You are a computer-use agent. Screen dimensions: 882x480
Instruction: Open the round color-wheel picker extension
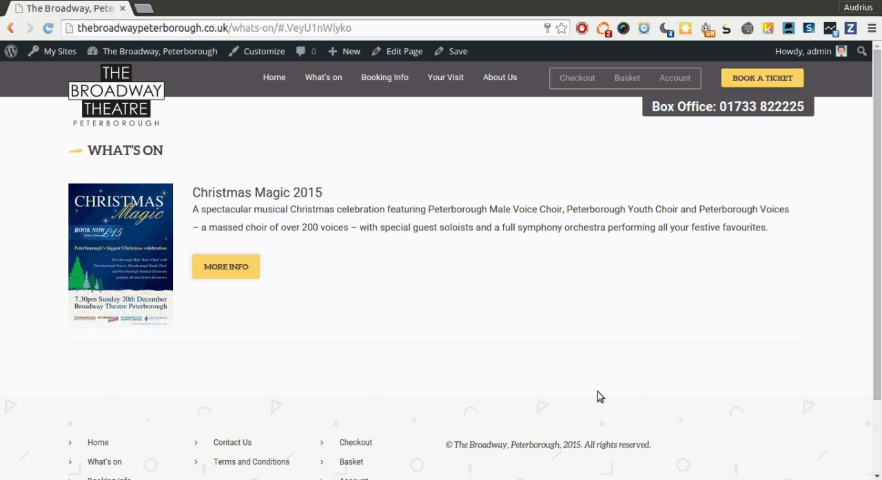(623, 28)
